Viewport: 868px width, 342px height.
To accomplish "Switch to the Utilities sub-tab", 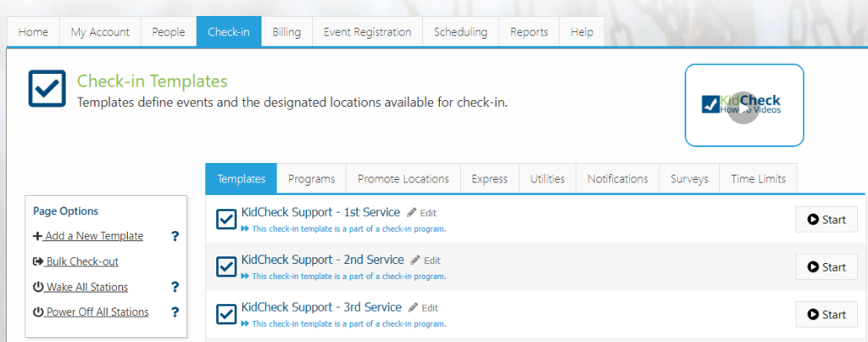I will [548, 179].
